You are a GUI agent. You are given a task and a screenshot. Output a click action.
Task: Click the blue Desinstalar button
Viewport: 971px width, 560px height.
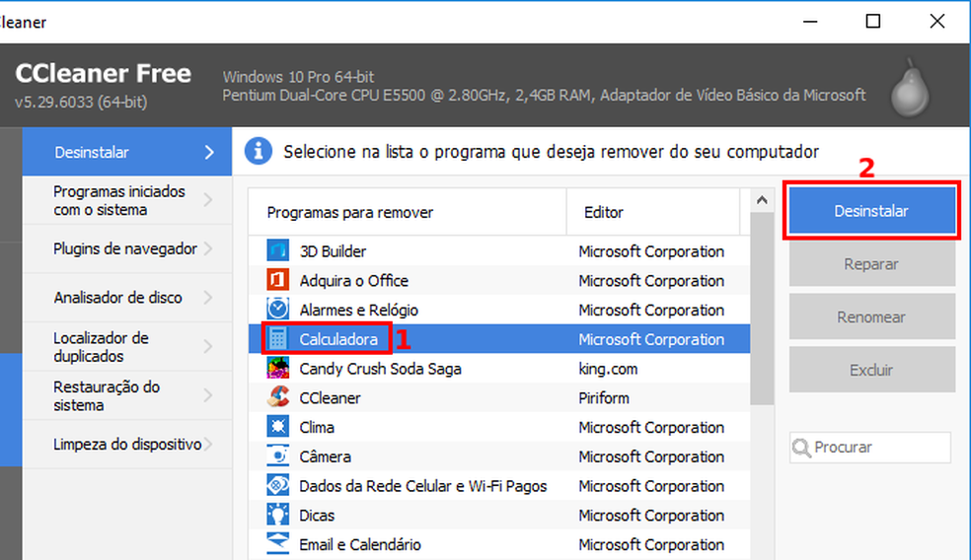pyautogui.click(x=871, y=211)
